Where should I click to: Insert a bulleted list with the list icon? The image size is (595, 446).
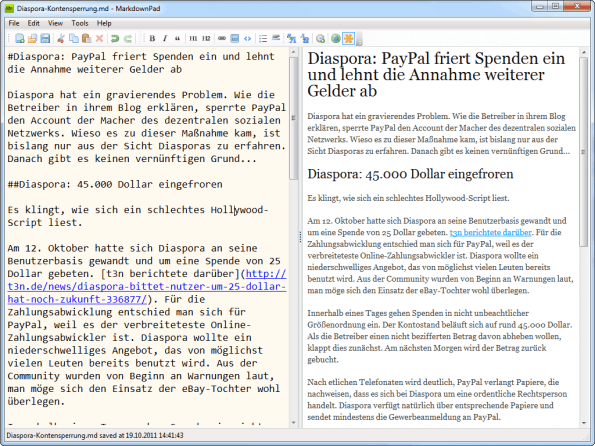[x=263, y=38]
